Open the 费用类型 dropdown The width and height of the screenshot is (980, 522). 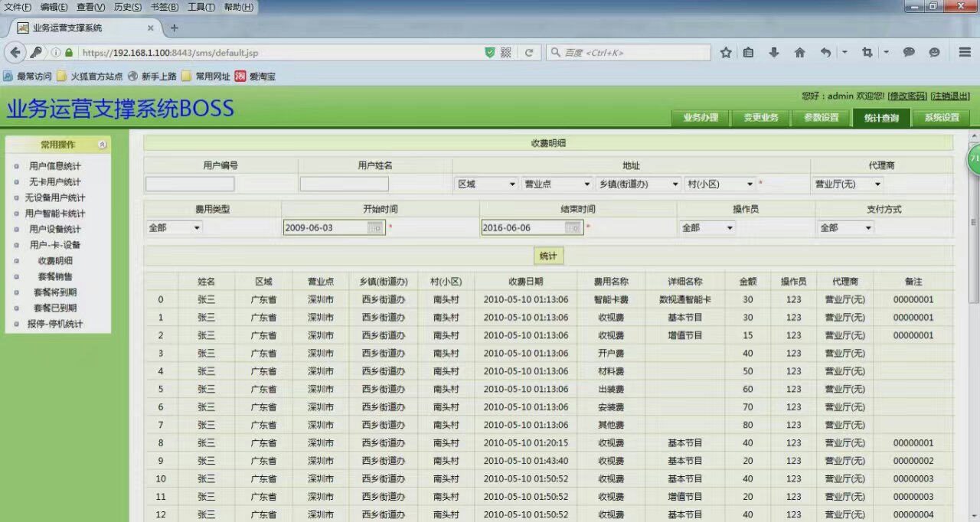coord(175,227)
